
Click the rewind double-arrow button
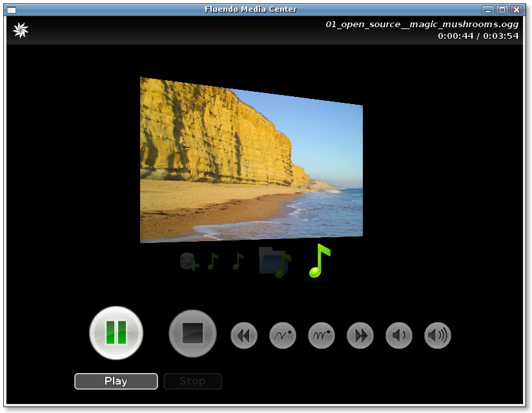point(244,335)
